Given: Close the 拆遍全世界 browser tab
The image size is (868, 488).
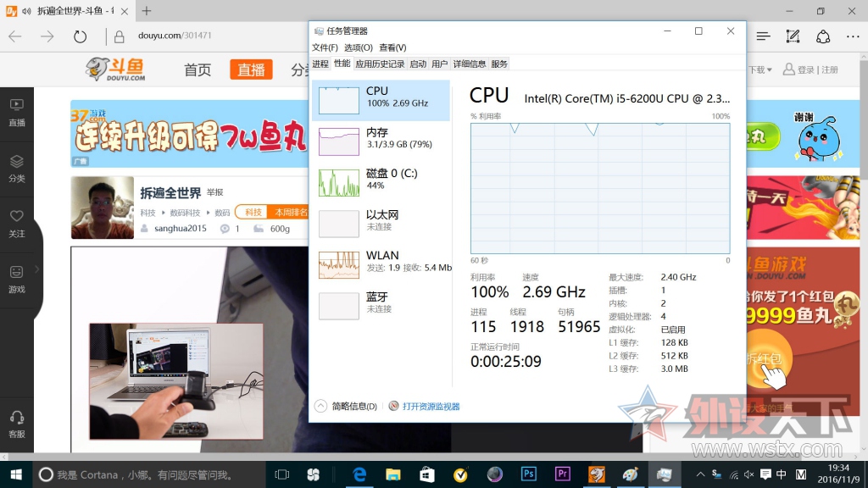Looking at the screenshot, I should click(x=124, y=11).
